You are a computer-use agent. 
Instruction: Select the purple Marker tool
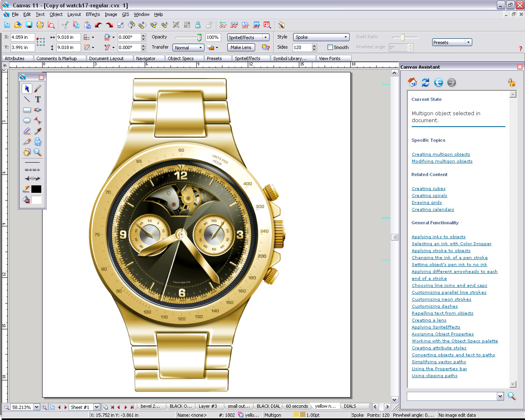27,131
